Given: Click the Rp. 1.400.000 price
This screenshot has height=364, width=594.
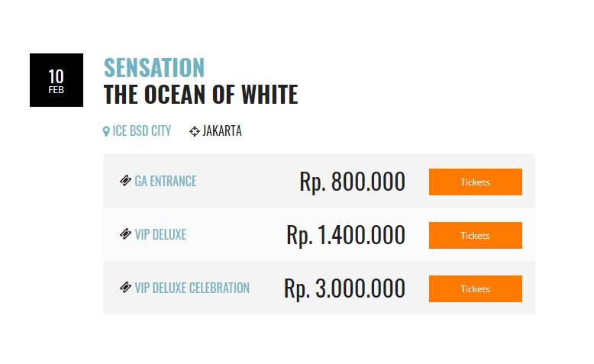Looking at the screenshot, I should 346,235.
